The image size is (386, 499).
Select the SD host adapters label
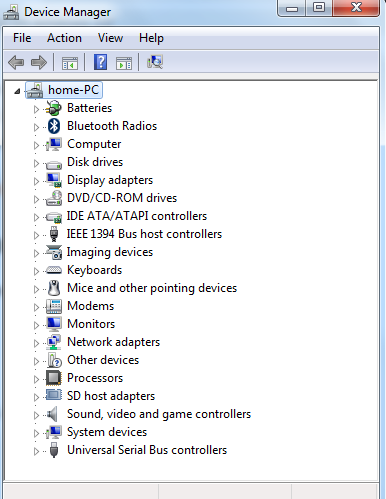[x=111, y=396]
